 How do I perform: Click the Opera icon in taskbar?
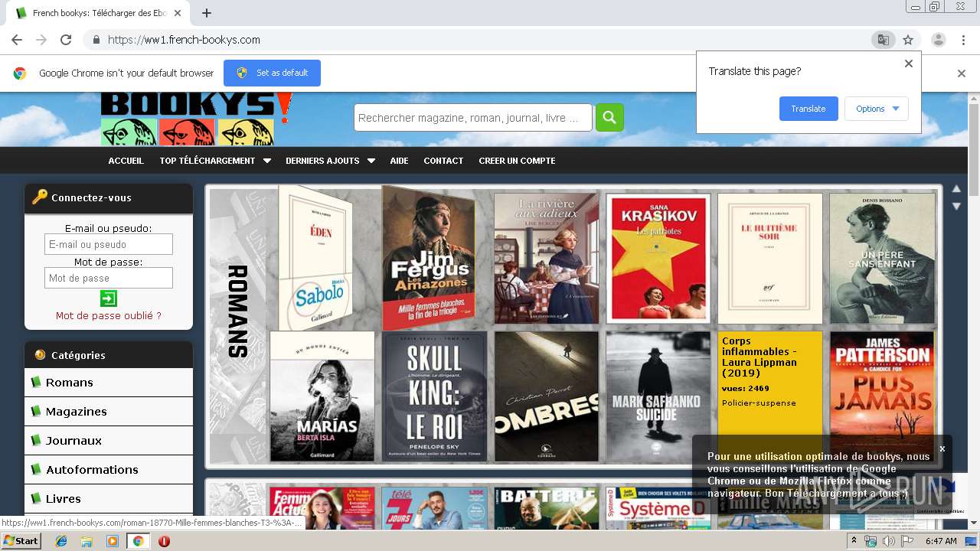click(x=164, y=541)
